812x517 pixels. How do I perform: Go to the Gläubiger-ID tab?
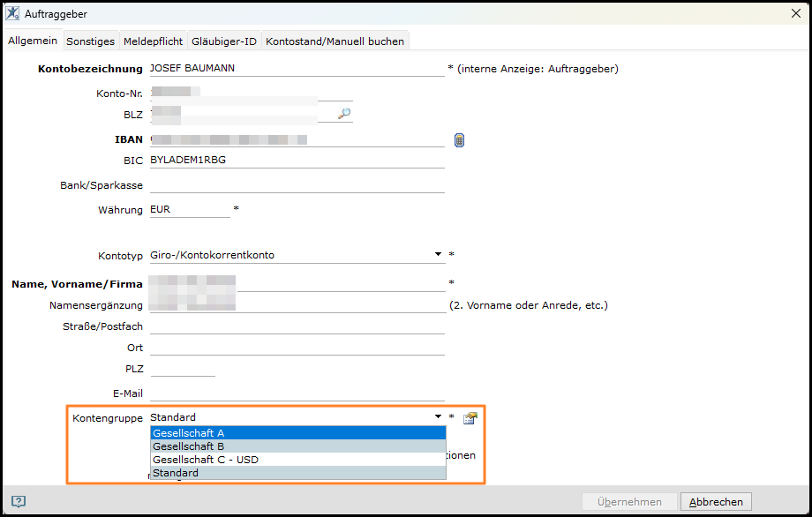224,41
